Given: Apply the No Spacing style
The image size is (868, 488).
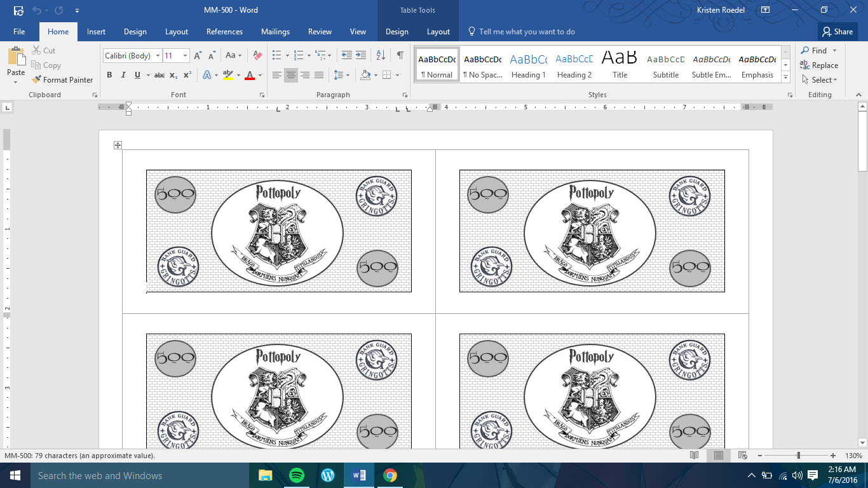Looking at the screenshot, I should pos(482,64).
